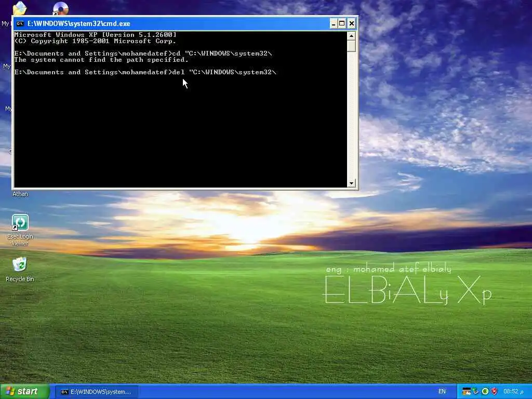Maximize the cmd.exe window
Viewport: 532px width, 399px height.
[x=342, y=23]
